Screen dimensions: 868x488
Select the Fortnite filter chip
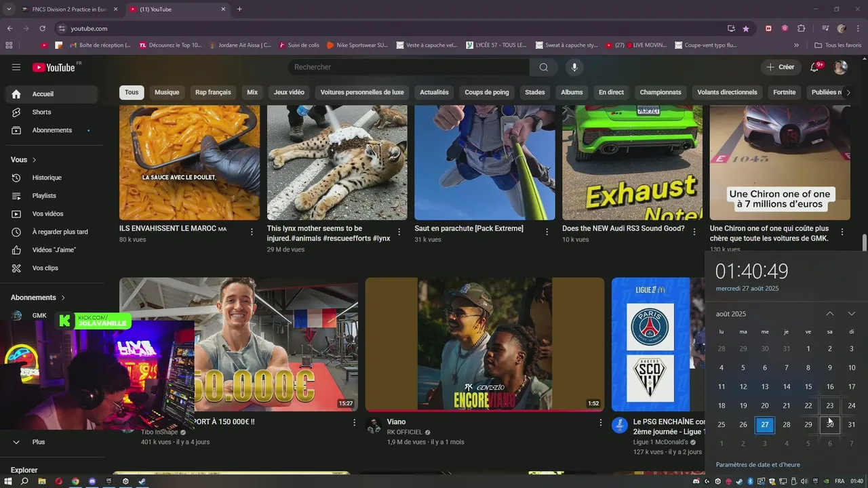point(785,92)
